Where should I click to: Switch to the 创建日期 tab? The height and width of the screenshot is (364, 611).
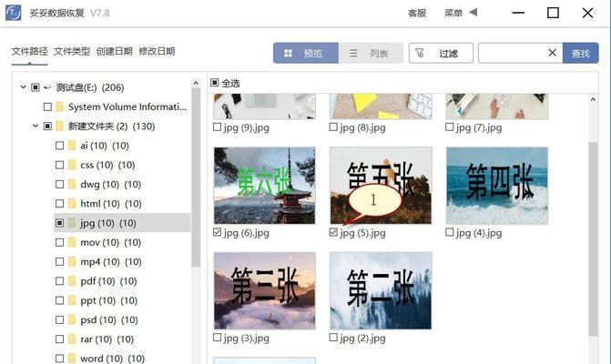(x=115, y=51)
